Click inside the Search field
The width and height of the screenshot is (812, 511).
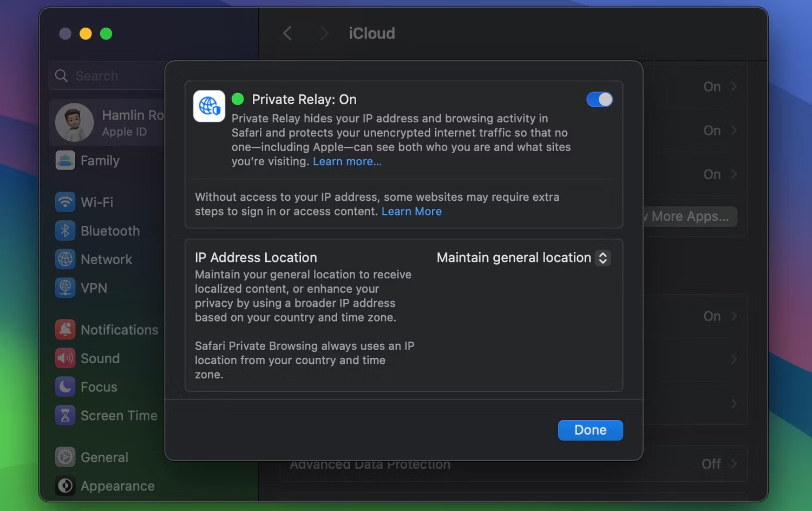[107, 76]
